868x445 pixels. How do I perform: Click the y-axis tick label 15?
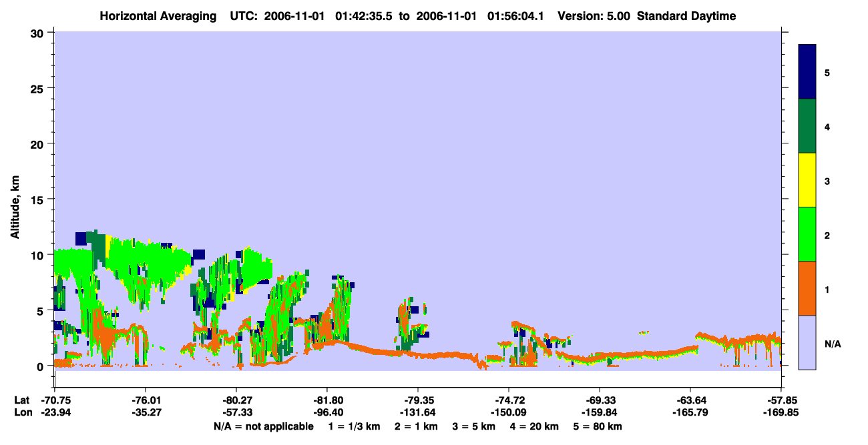click(x=39, y=199)
